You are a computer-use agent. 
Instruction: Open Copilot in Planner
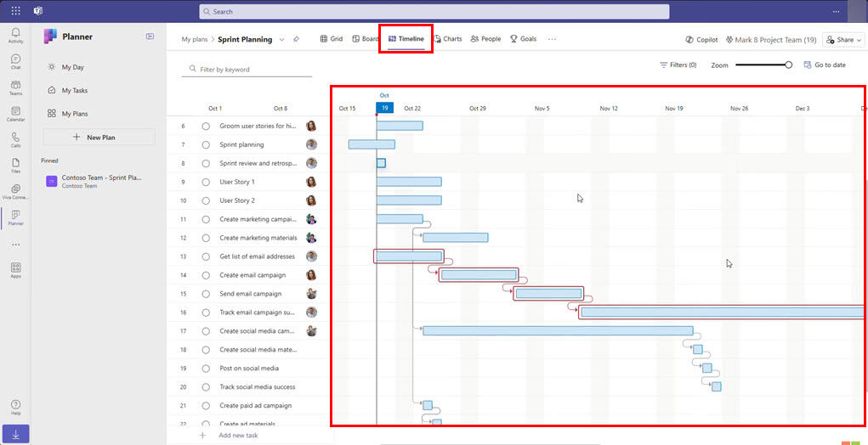[x=701, y=40]
